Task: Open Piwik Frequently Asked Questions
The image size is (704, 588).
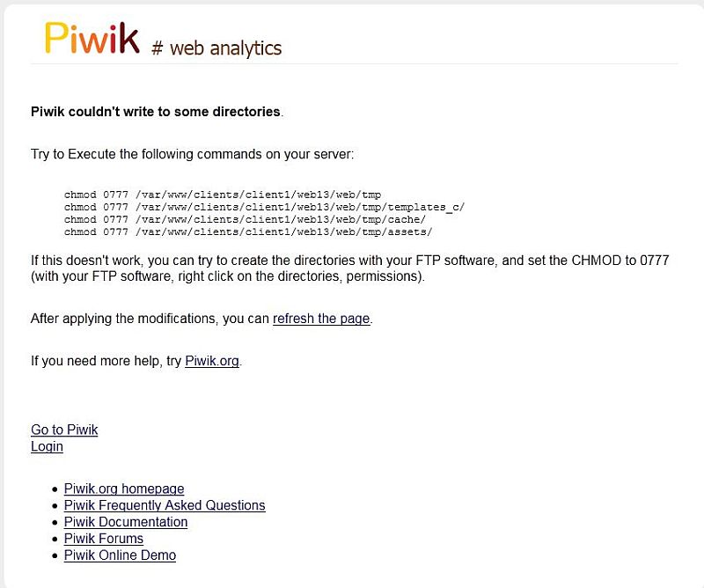Action: click(165, 505)
